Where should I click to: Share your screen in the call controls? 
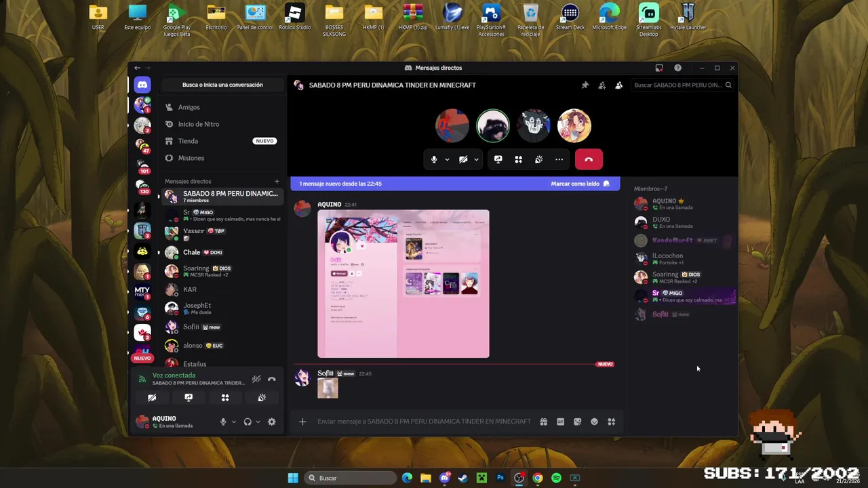click(x=498, y=159)
